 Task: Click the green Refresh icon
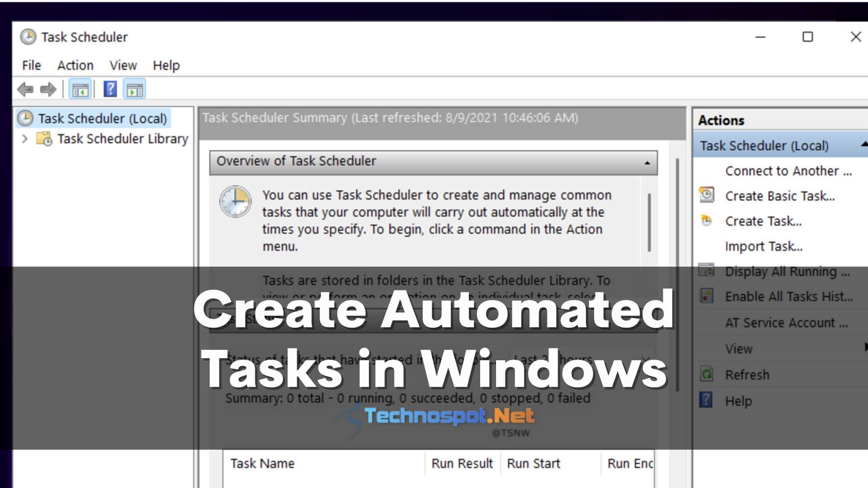click(x=707, y=374)
